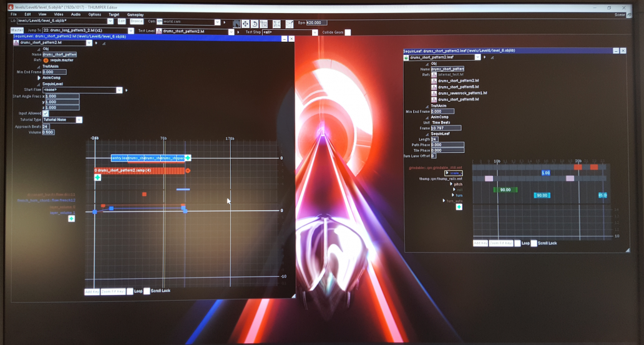
Task: Open the Gameplay menu
Action: [135, 14]
